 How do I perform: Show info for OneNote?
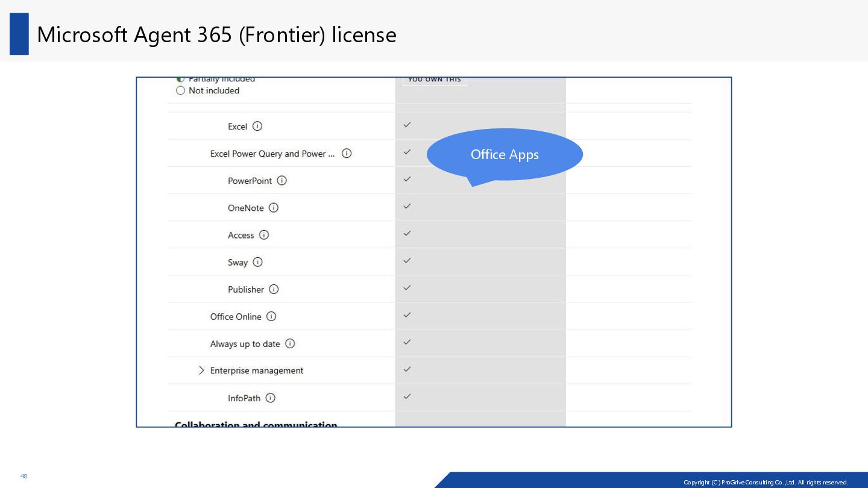[x=274, y=208]
